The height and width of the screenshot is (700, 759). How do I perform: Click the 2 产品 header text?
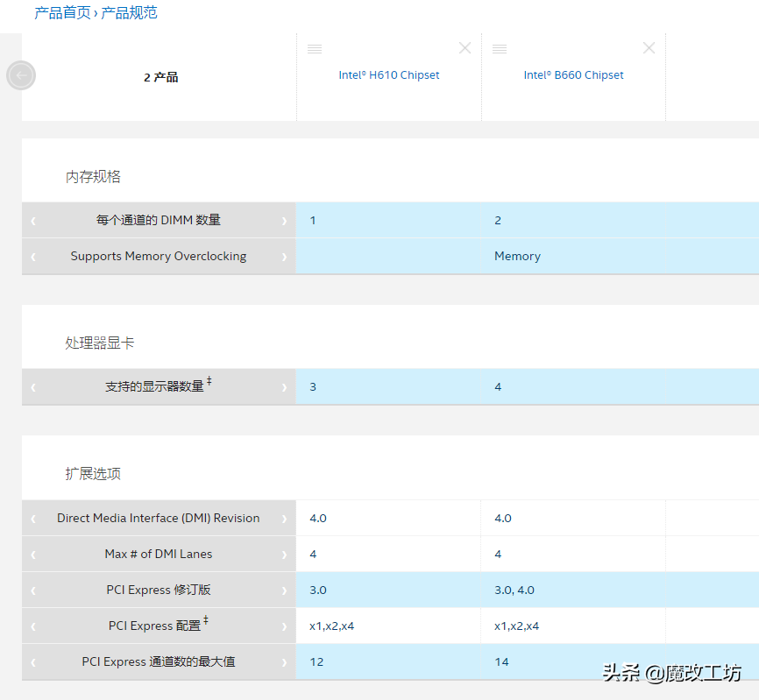click(160, 77)
